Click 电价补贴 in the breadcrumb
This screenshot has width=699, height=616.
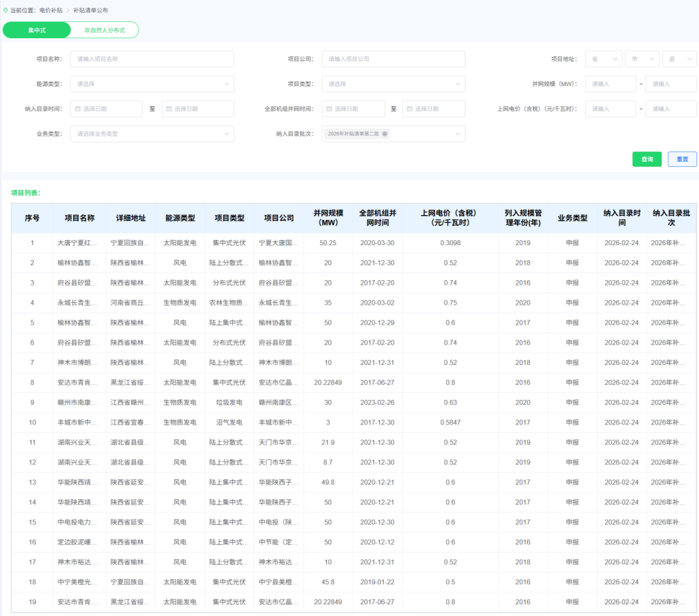51,11
